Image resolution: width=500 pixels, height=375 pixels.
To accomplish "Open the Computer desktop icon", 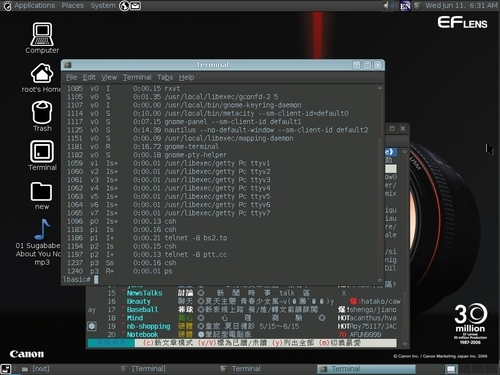I will pyautogui.click(x=42, y=37).
